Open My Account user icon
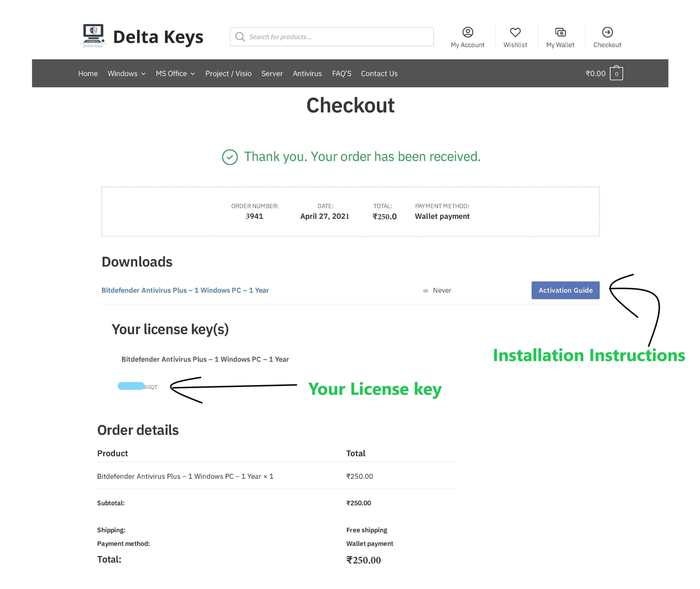 (467, 32)
